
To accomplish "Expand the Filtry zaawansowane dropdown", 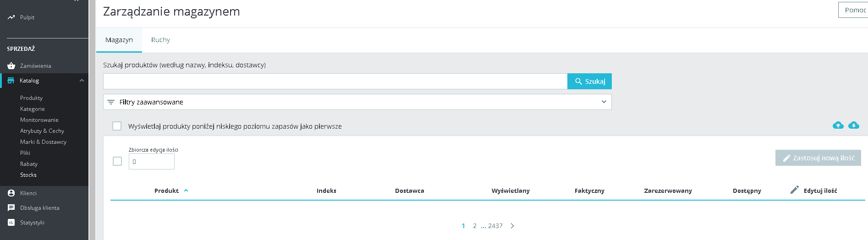I will [x=357, y=102].
